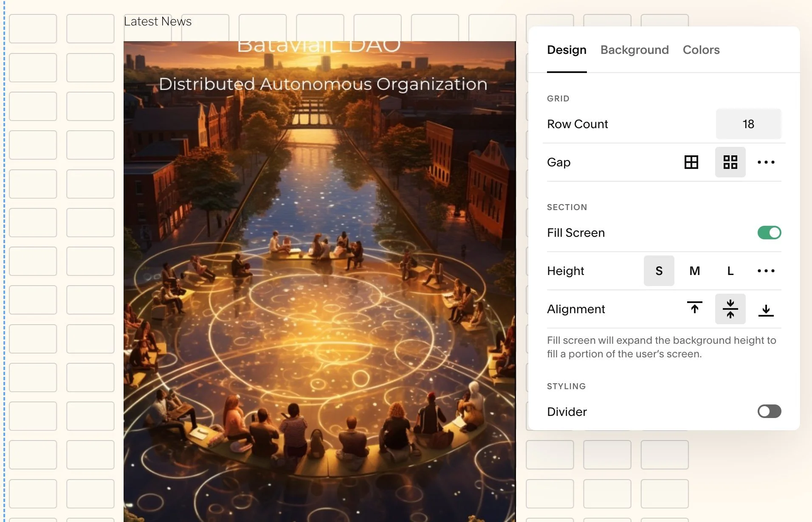Select the no-gap grid icon
812x522 pixels.
pyautogui.click(x=691, y=162)
